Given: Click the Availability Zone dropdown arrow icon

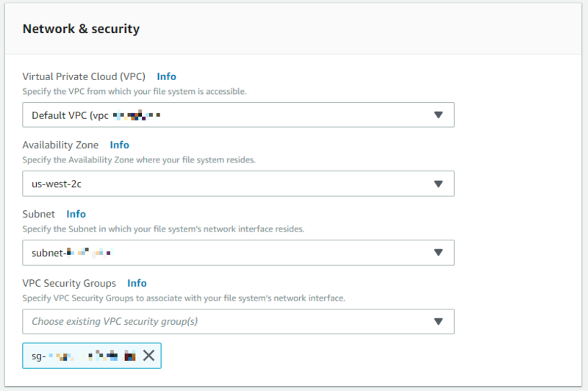Looking at the screenshot, I should point(438,184).
